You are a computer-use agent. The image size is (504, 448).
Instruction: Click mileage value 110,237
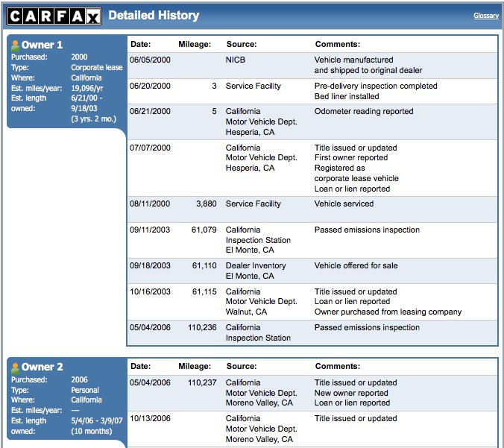(202, 382)
